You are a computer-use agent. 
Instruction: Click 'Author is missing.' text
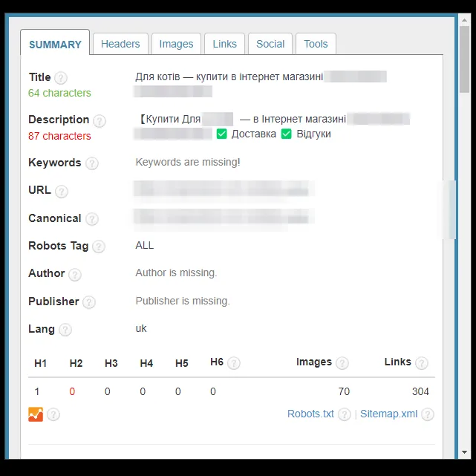click(176, 273)
